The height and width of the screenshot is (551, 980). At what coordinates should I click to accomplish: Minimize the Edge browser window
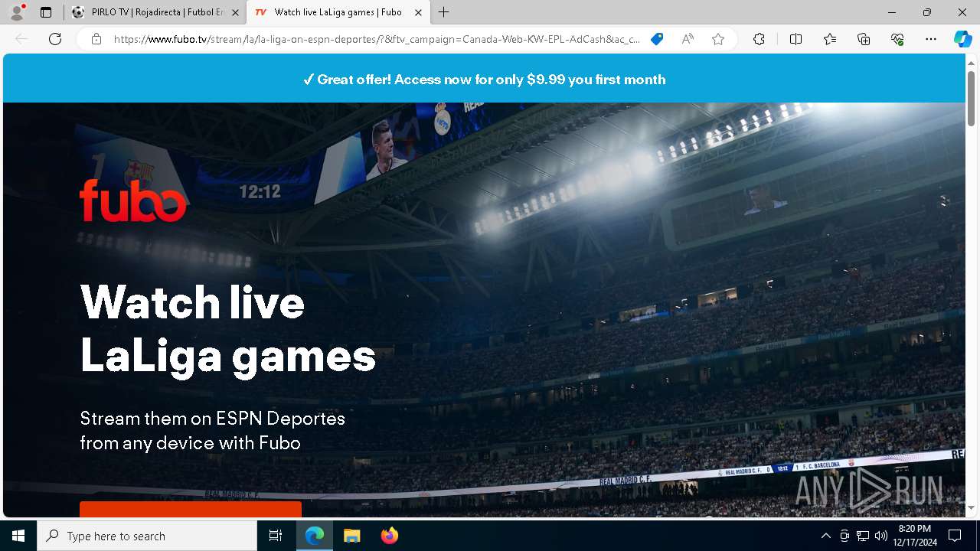[892, 12]
